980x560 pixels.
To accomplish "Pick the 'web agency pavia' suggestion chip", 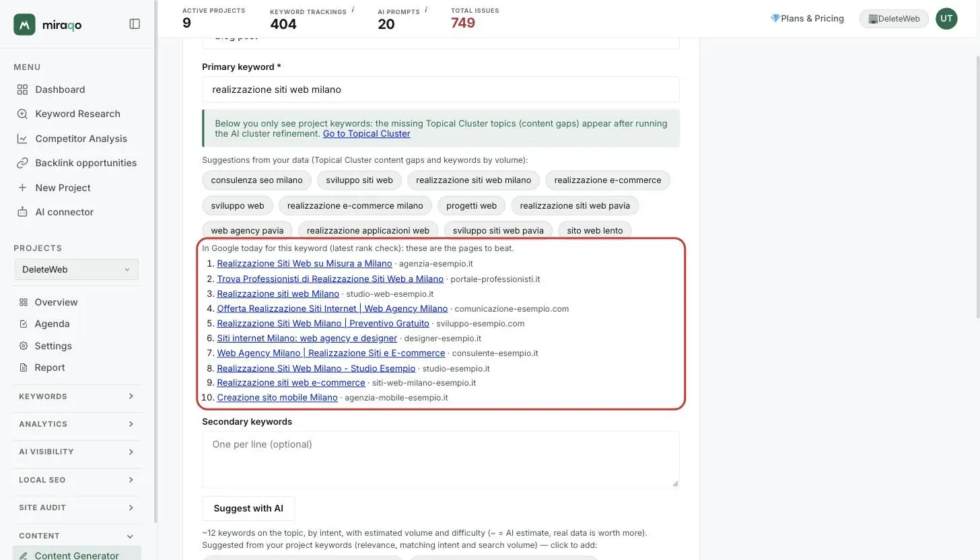I will click(x=247, y=230).
